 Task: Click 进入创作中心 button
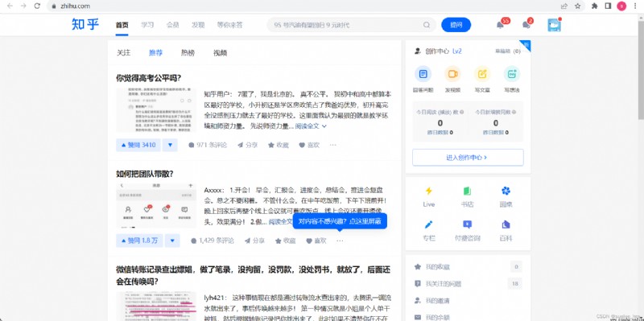coord(468,157)
